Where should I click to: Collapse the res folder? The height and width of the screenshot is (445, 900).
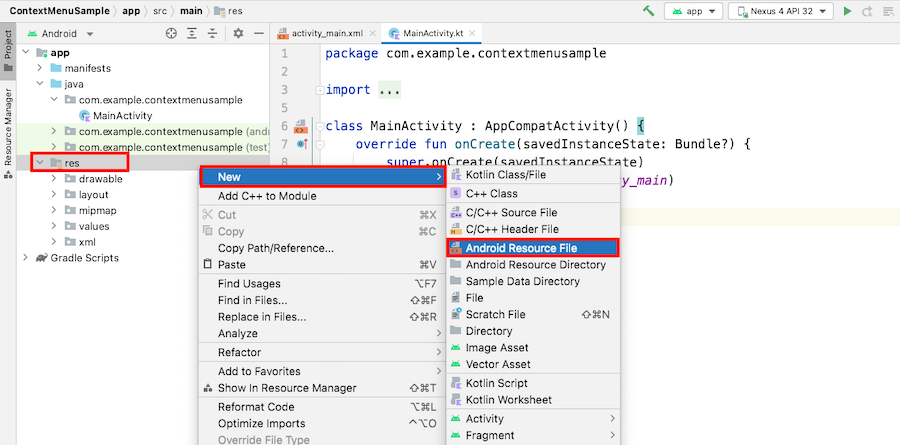pos(40,163)
